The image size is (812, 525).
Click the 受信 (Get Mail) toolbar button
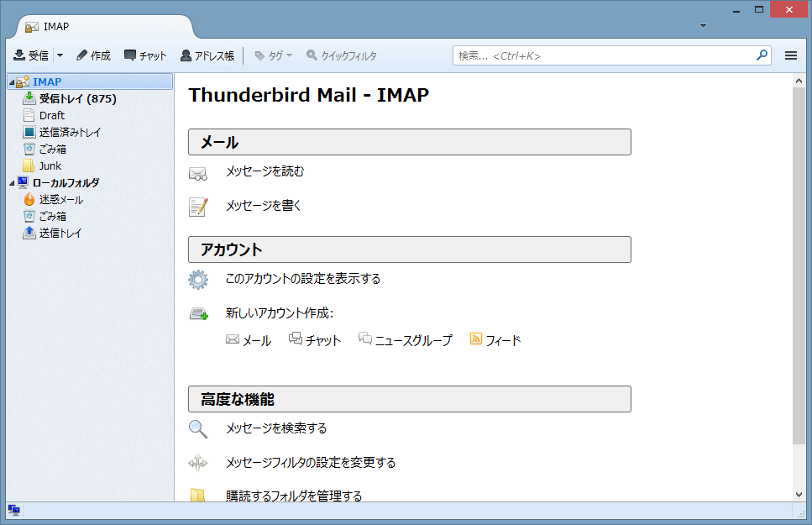[31, 55]
